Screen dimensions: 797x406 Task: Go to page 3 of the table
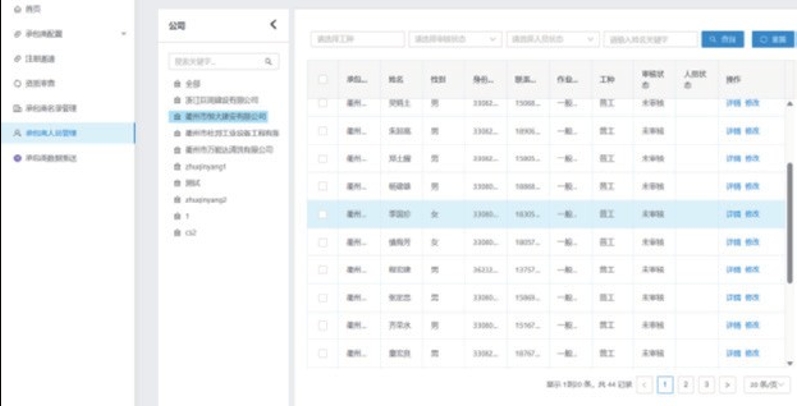[x=706, y=384]
